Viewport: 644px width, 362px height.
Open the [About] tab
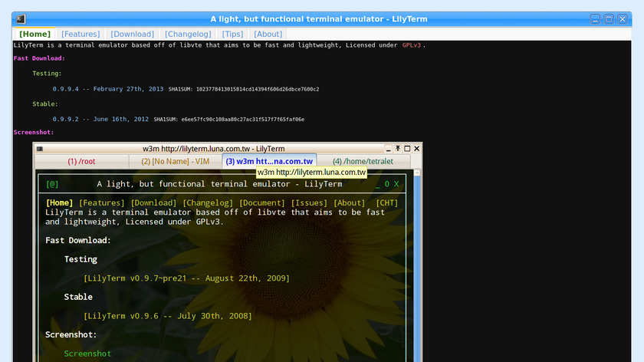[x=268, y=34]
